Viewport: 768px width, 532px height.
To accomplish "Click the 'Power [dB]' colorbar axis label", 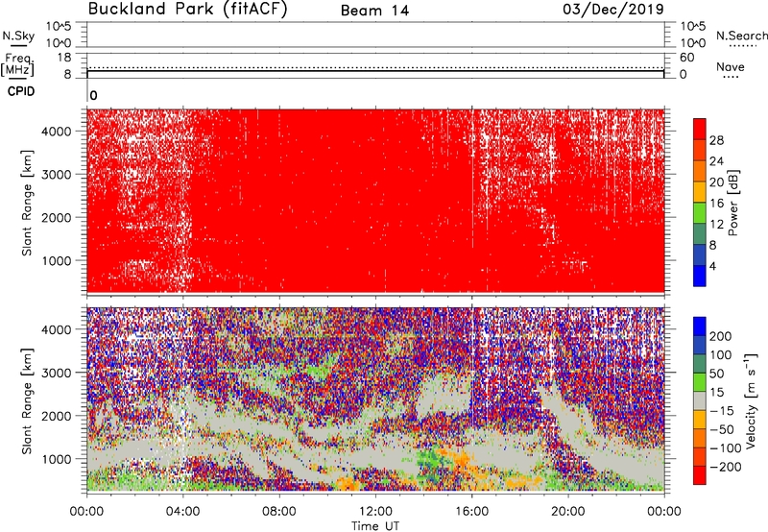I will coord(732,203).
